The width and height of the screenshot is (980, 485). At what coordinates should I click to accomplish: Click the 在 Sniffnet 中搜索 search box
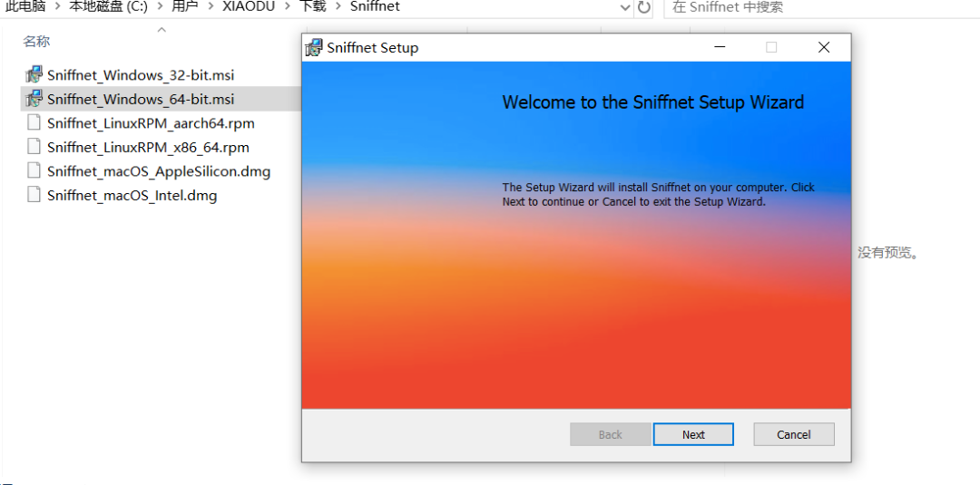coord(817,7)
